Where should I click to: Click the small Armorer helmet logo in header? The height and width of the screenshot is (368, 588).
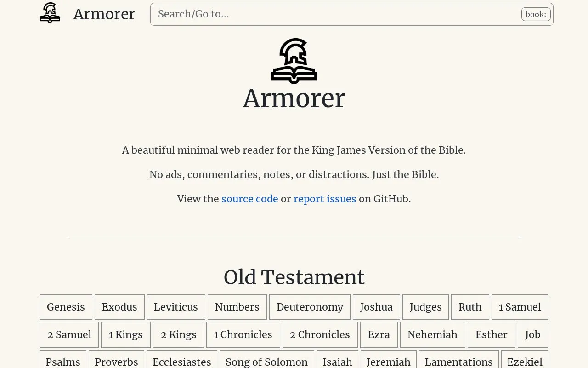tap(50, 13)
